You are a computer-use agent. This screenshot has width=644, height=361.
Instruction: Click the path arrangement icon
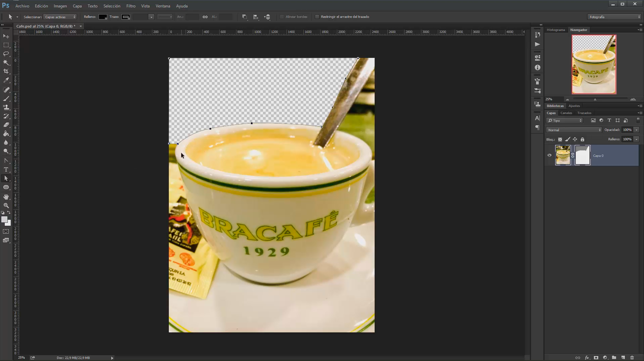267,17
